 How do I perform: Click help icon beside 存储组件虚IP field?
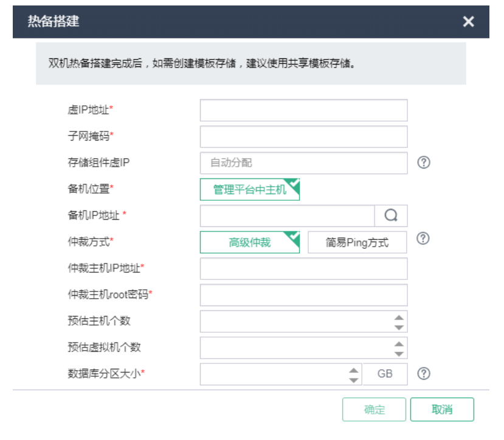click(x=424, y=162)
